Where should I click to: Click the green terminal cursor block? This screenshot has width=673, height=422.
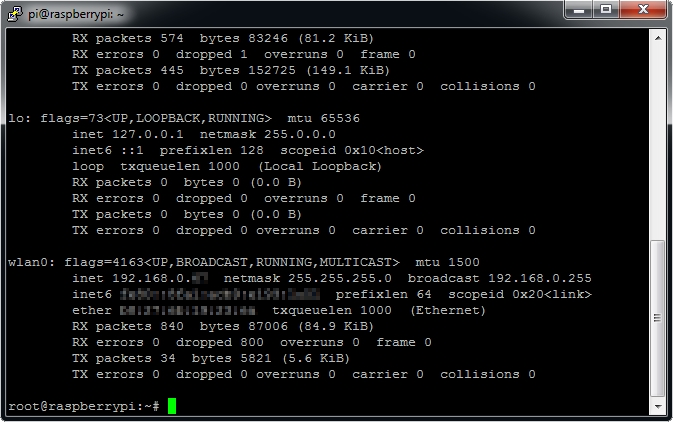coord(172,406)
